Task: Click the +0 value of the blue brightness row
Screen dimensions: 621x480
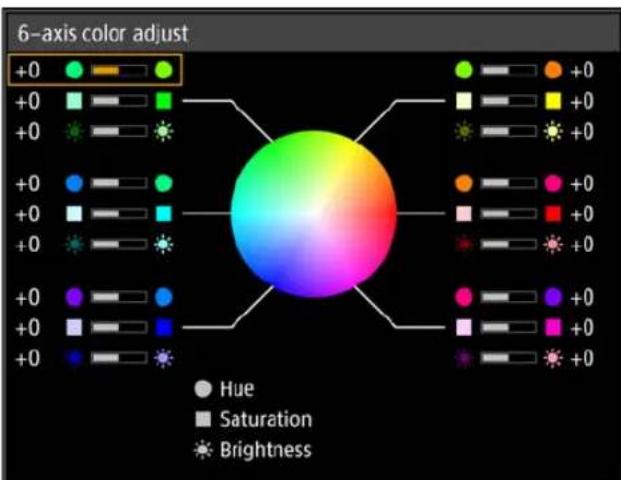Action: 28,358
